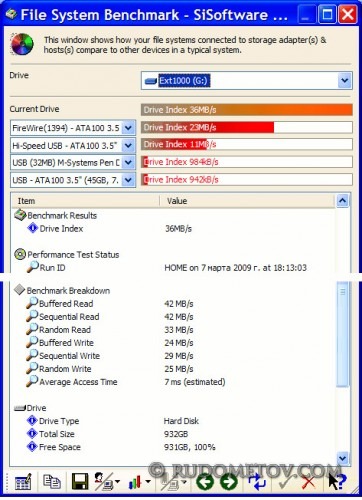
Task: Go forward with the green right arrow
Action: (229, 482)
